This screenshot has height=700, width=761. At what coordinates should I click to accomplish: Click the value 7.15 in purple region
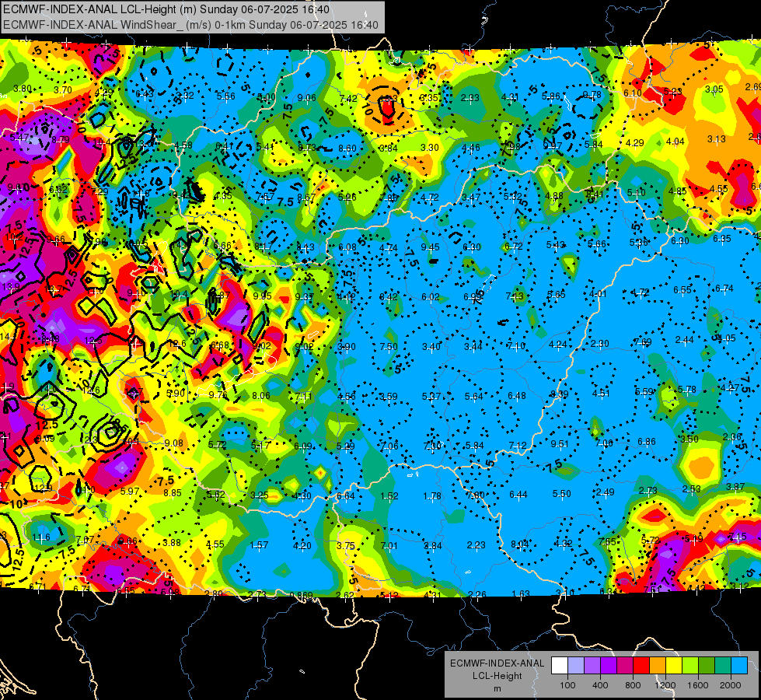[x=737, y=537]
